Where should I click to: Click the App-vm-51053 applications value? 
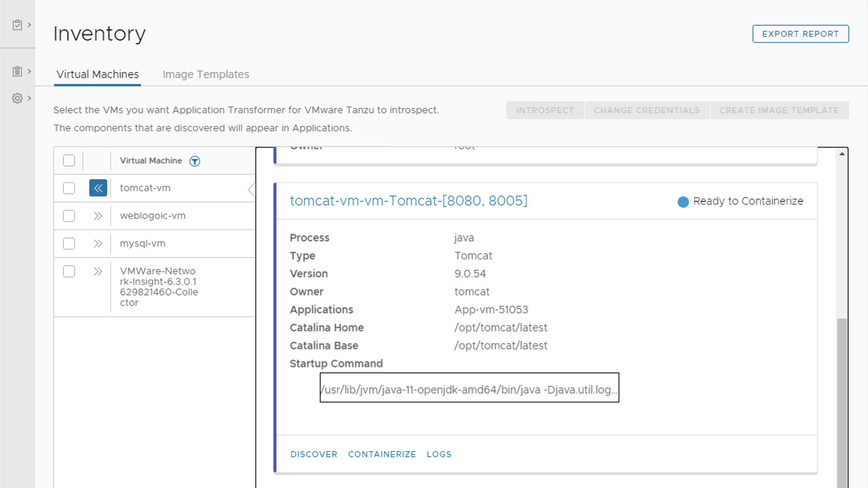(491, 310)
